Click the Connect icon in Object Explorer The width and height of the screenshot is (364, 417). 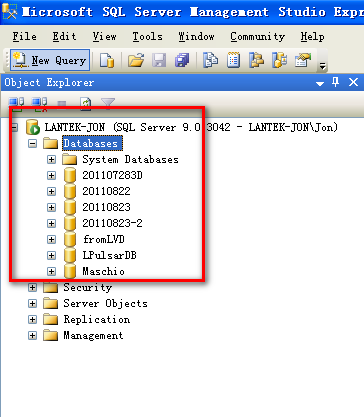[x=16, y=103]
